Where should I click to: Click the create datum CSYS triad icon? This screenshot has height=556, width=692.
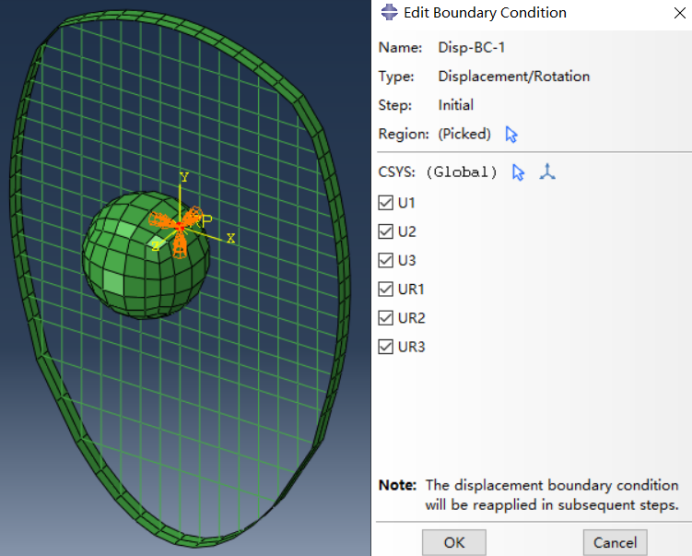(x=546, y=172)
